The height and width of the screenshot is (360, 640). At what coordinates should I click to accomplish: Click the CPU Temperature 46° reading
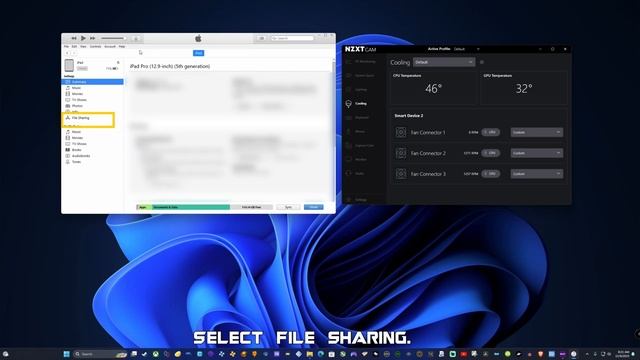[433, 89]
